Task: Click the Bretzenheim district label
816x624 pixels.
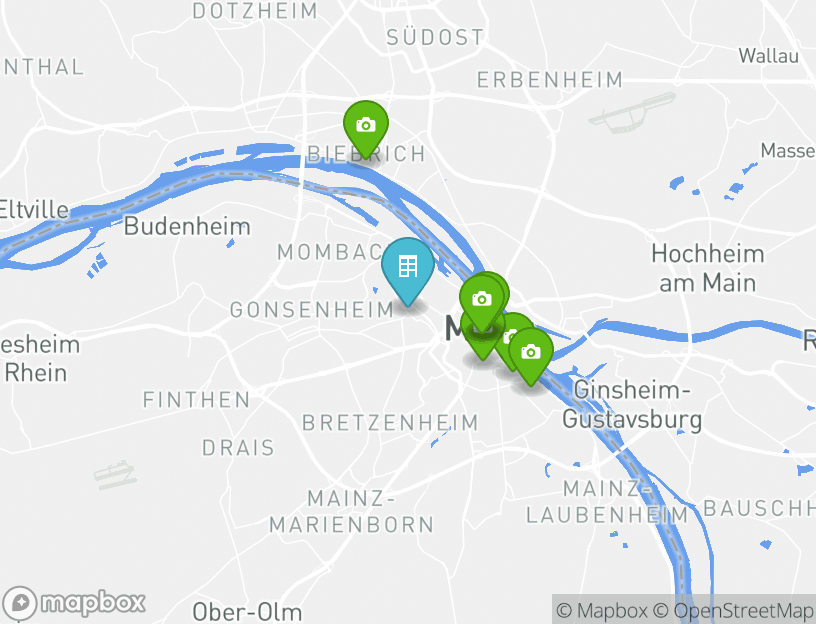Action: click(x=390, y=423)
